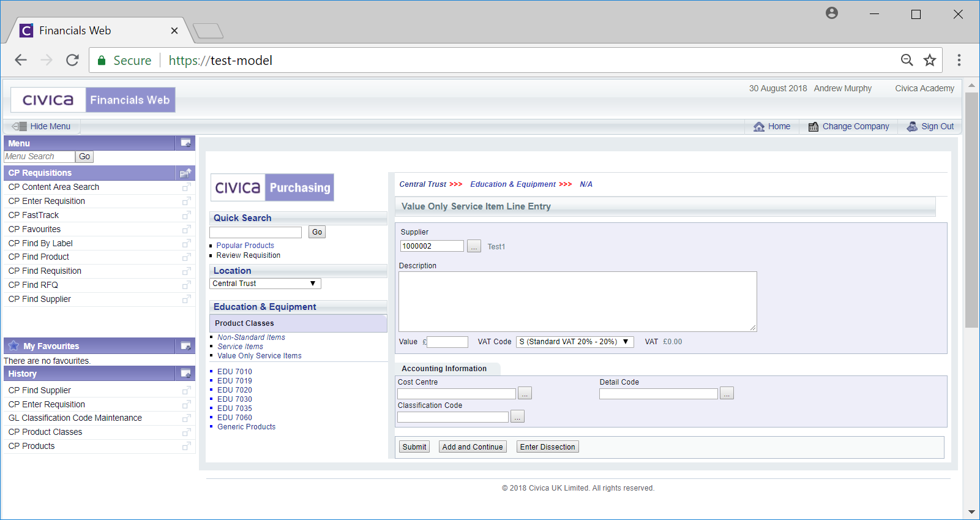Click the new window icon beside CP Find Product
Viewport: 980px width, 520px height.
click(x=186, y=257)
